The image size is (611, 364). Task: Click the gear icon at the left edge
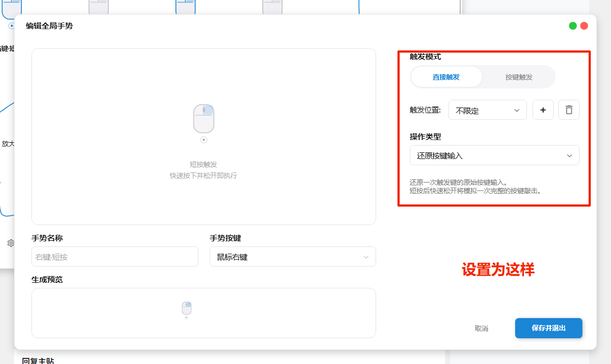coord(11,243)
